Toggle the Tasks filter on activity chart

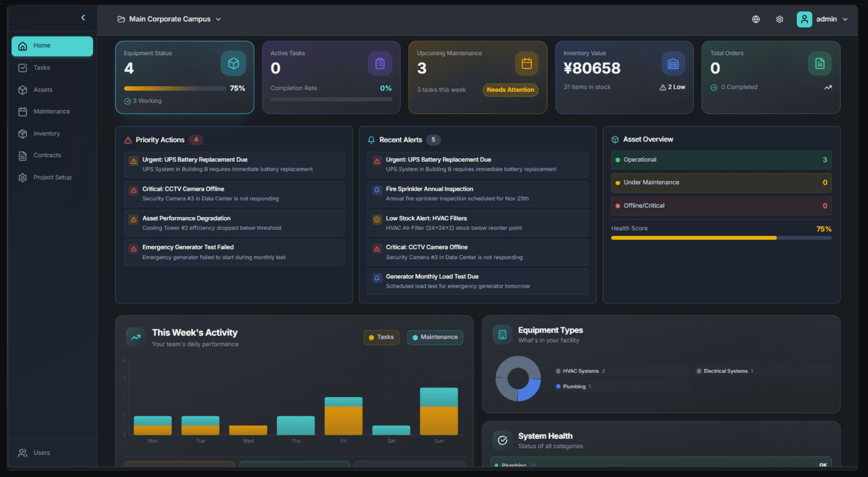(381, 337)
